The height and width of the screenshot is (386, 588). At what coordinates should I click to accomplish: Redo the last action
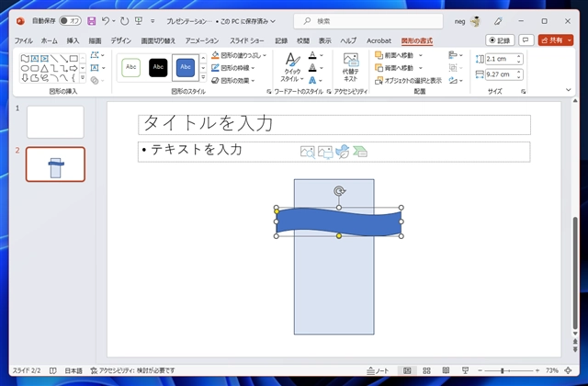(125, 21)
